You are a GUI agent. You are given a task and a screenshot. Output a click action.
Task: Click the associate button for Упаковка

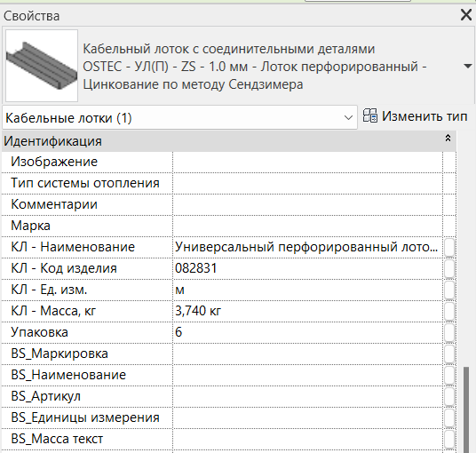[x=449, y=332]
